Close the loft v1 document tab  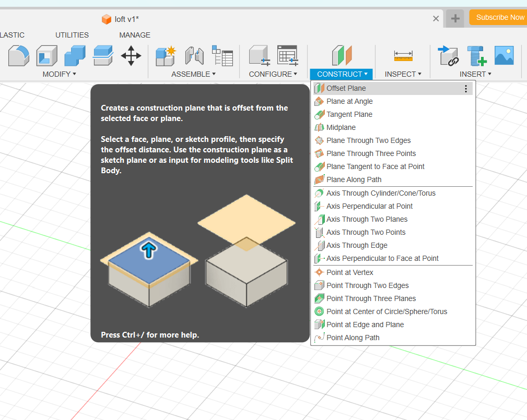[x=436, y=19]
